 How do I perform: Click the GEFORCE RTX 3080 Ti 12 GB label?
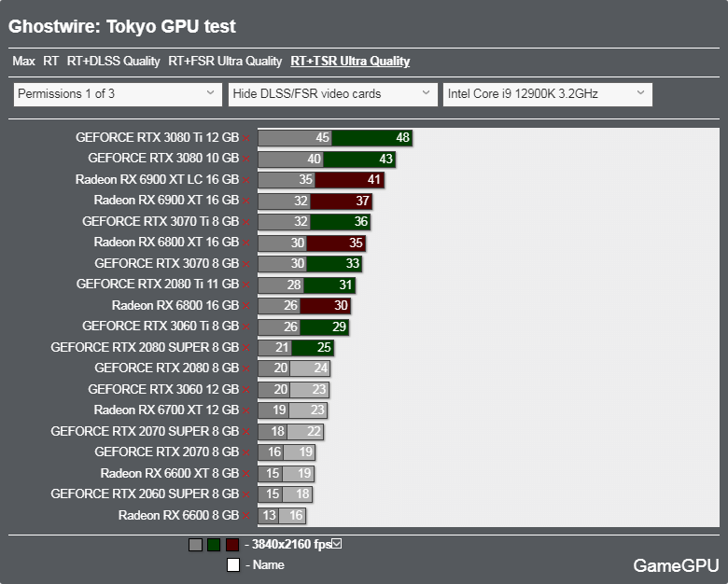pos(158,137)
